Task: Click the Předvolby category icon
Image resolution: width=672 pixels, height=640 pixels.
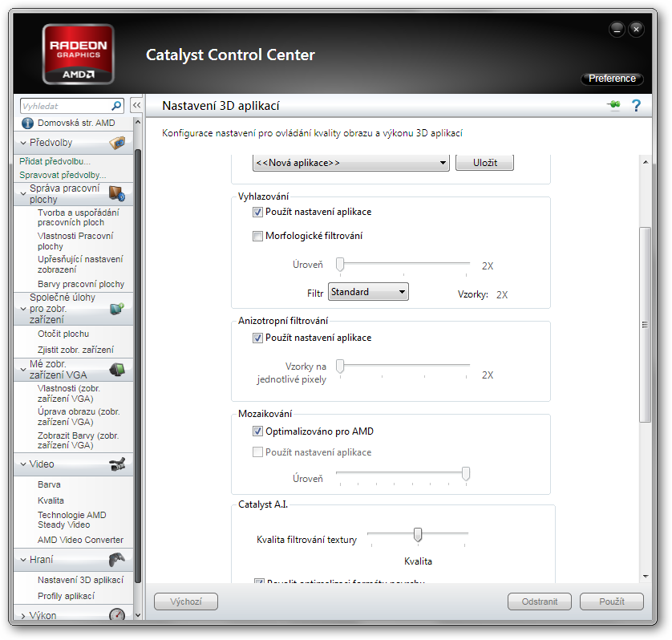Action: [116, 143]
